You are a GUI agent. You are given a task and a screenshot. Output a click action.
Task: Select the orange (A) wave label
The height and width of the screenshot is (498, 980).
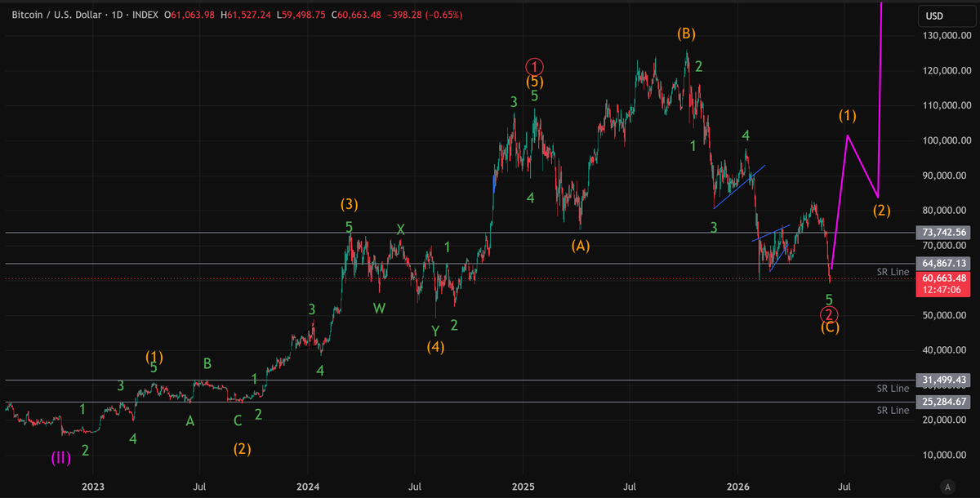(x=581, y=244)
